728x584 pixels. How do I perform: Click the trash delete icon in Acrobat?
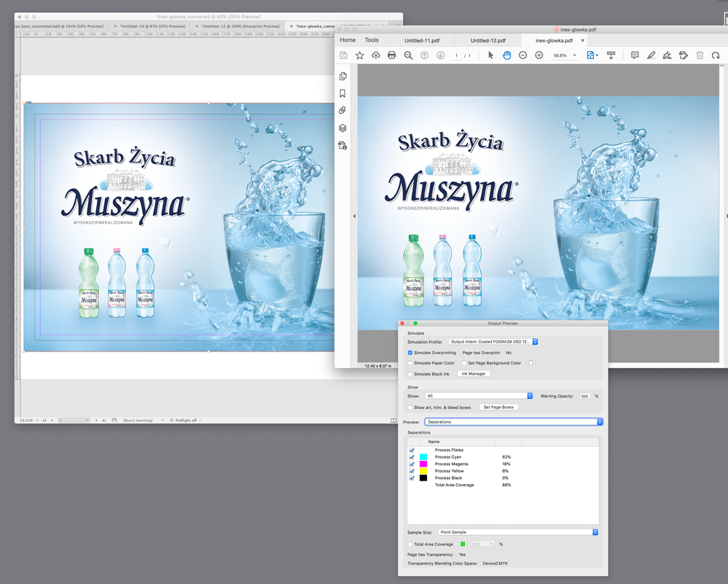click(700, 55)
